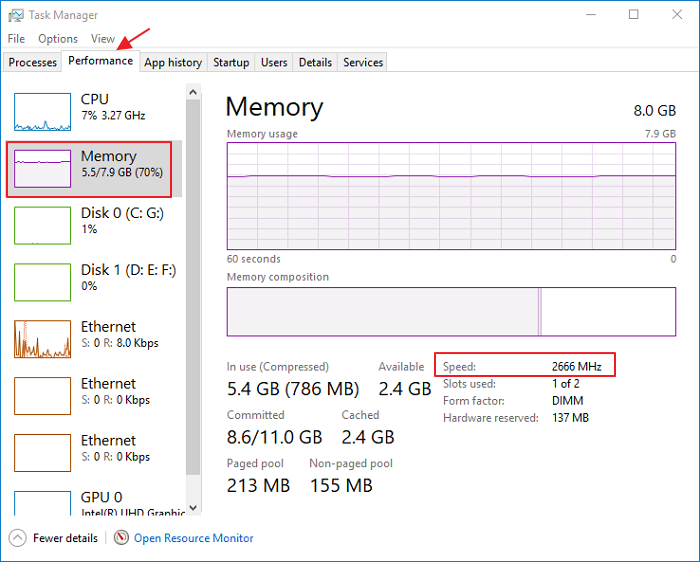Click the Task Manager title bar icon
Screen dimensions: 700x562
pos(15,15)
